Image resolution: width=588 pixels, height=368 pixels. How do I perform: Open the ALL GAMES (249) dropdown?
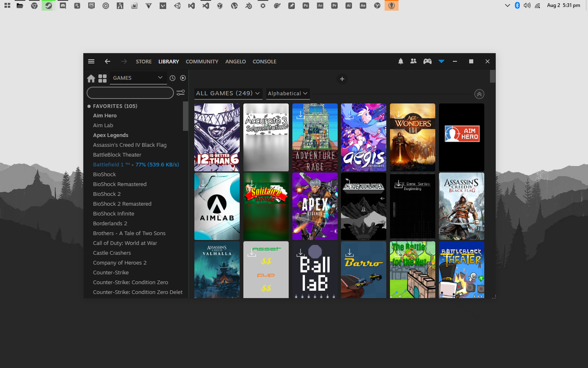228,93
